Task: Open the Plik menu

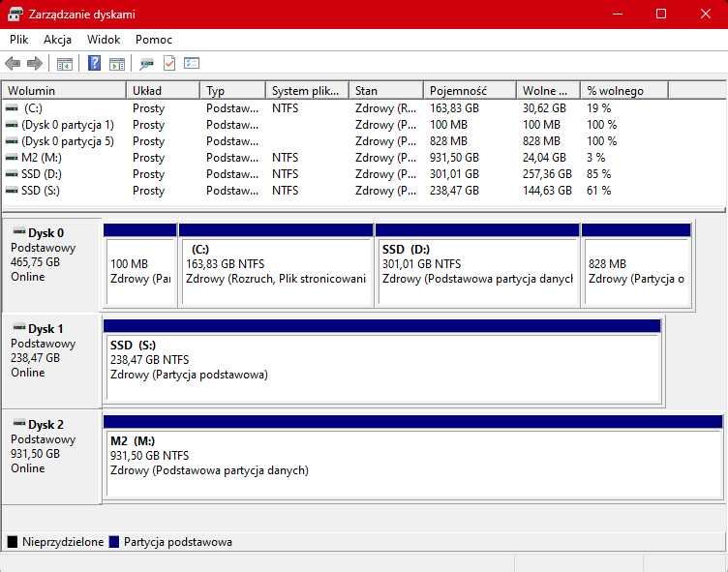Action: point(19,40)
